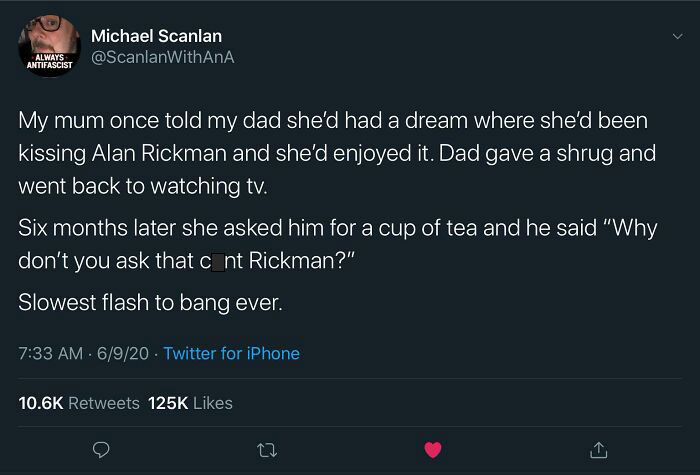Click the "Slowest flash to bang ever" line
The image size is (700, 475).
coord(150,303)
